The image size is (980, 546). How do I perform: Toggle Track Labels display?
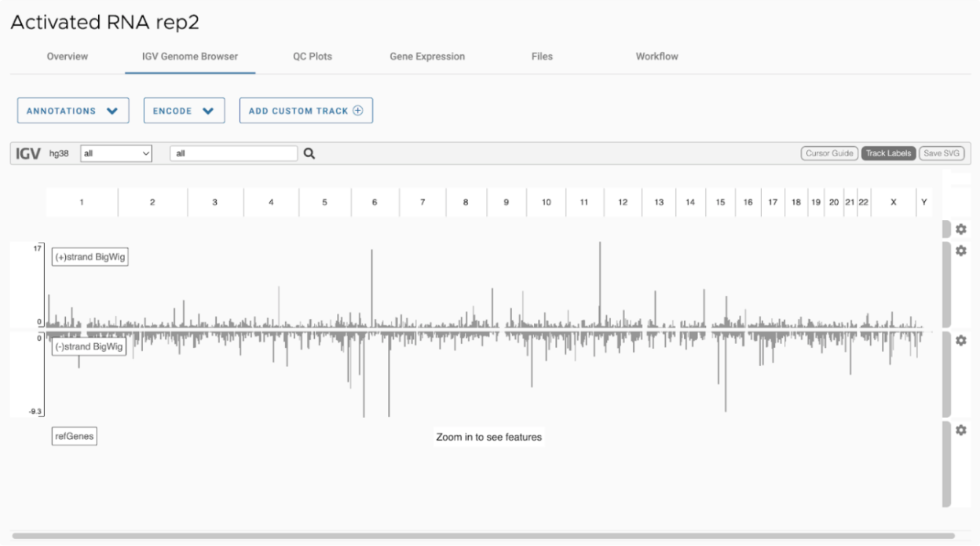888,153
